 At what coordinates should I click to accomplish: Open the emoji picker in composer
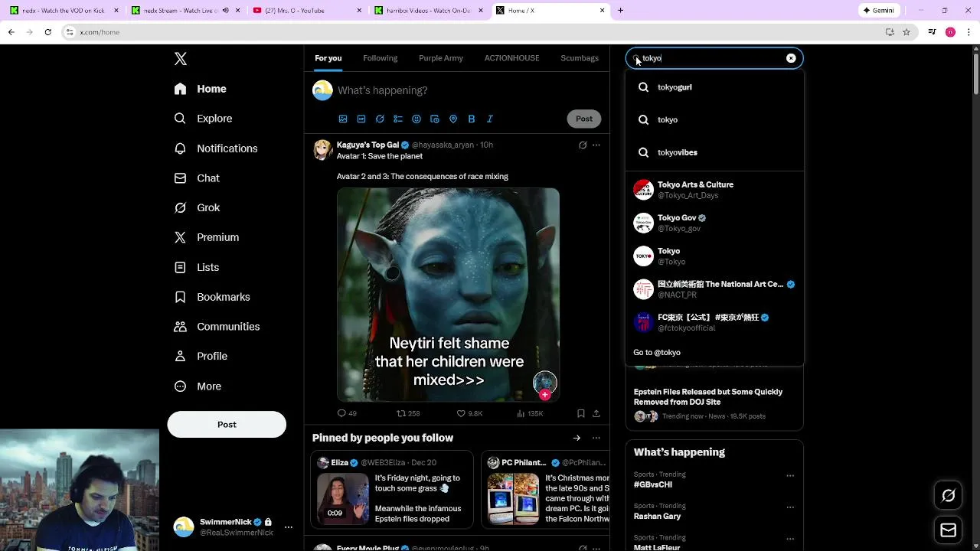pos(416,119)
